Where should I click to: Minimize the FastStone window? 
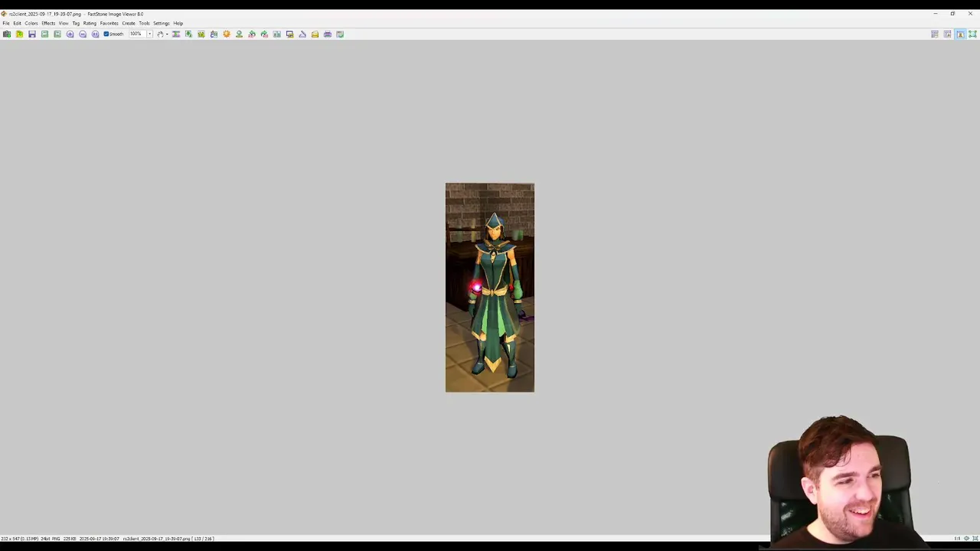coord(935,13)
